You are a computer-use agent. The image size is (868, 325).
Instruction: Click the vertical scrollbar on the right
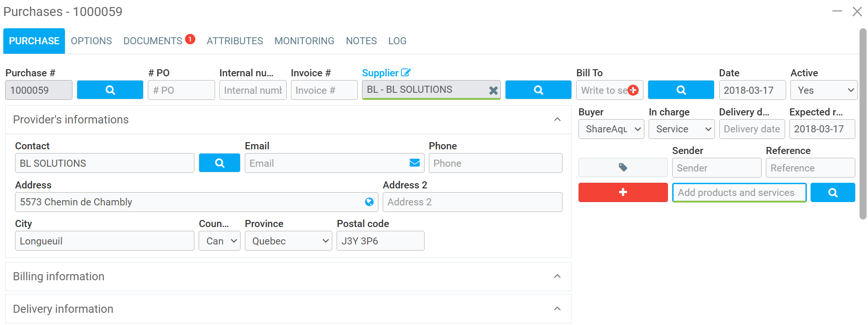click(x=862, y=122)
